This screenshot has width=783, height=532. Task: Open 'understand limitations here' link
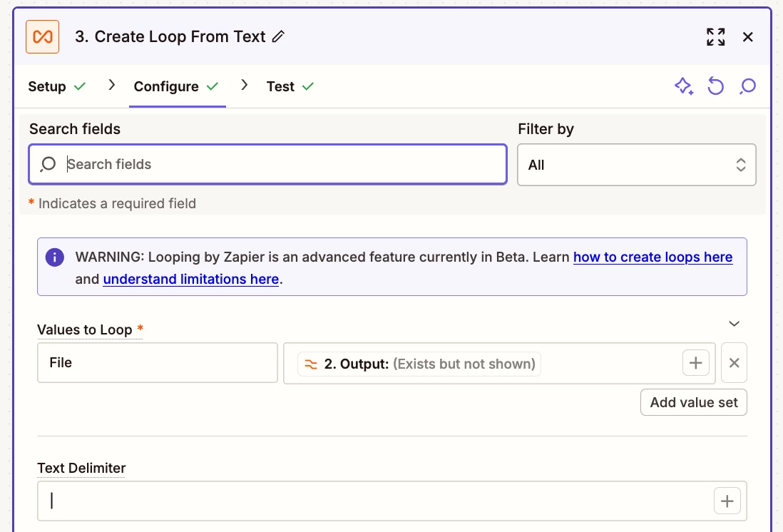tap(190, 279)
